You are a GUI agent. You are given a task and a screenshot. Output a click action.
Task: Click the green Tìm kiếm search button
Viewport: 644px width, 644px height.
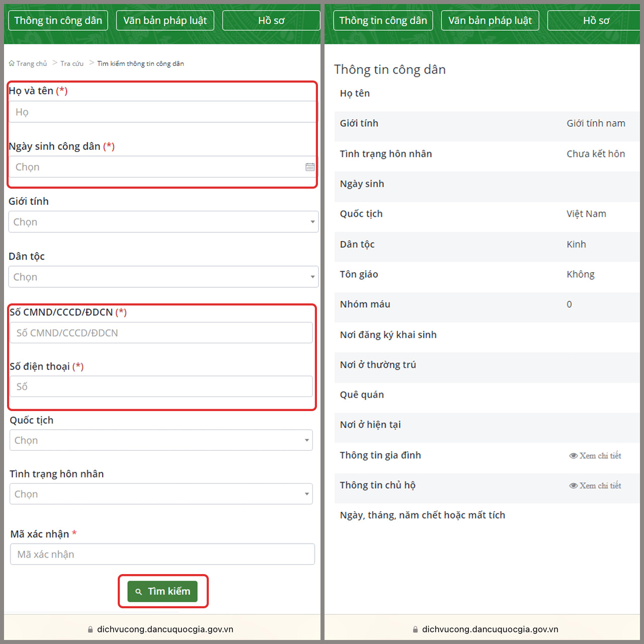(x=163, y=591)
